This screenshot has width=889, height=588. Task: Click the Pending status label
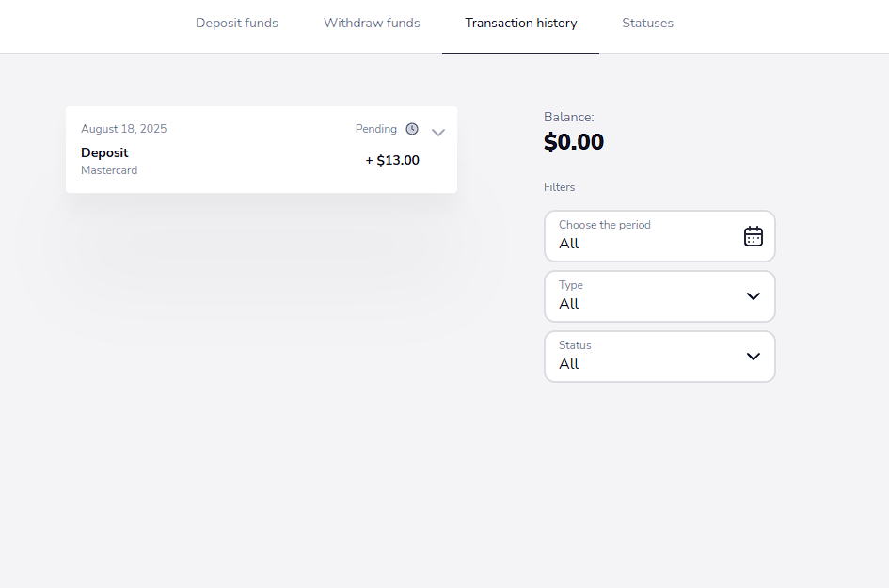pyautogui.click(x=376, y=129)
